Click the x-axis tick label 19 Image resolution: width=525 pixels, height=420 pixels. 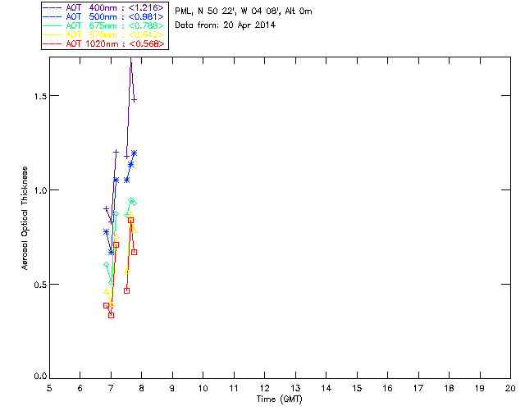click(x=480, y=388)
